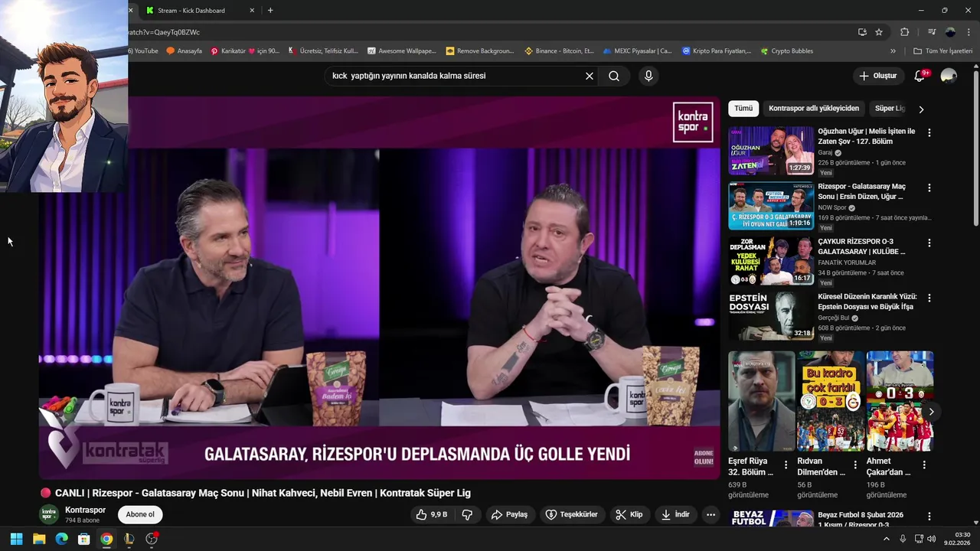Bookmark this page with the star icon
980x551 pixels.
point(879,32)
